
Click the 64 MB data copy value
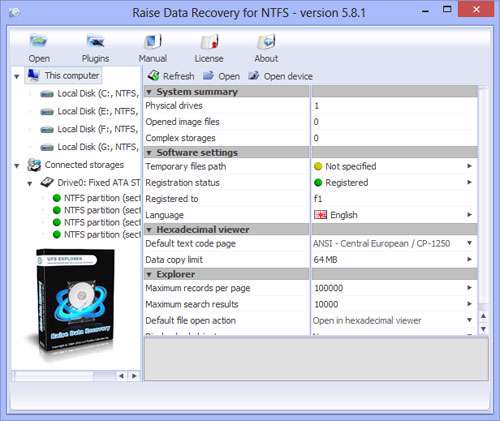325,260
